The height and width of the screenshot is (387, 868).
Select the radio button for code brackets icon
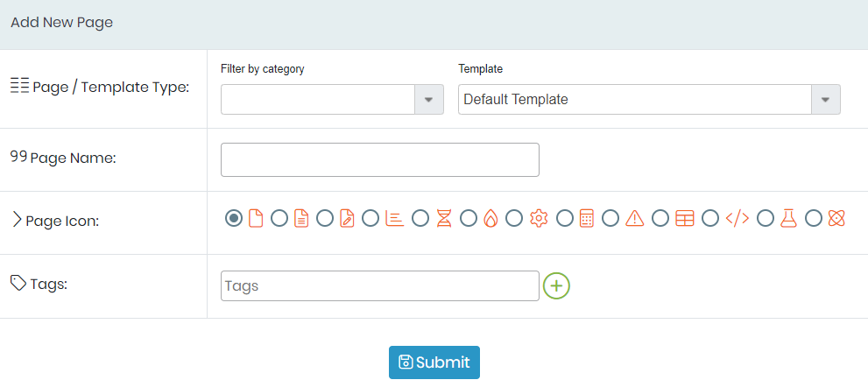(x=710, y=218)
